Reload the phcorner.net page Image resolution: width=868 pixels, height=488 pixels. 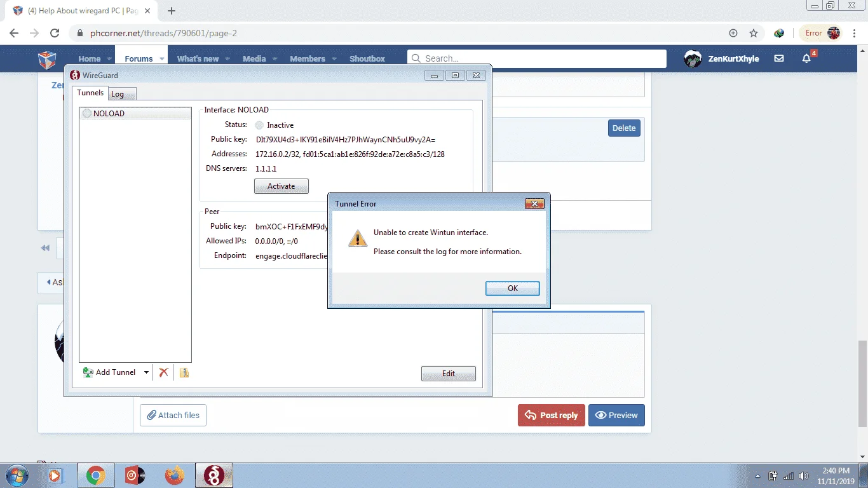click(x=55, y=33)
